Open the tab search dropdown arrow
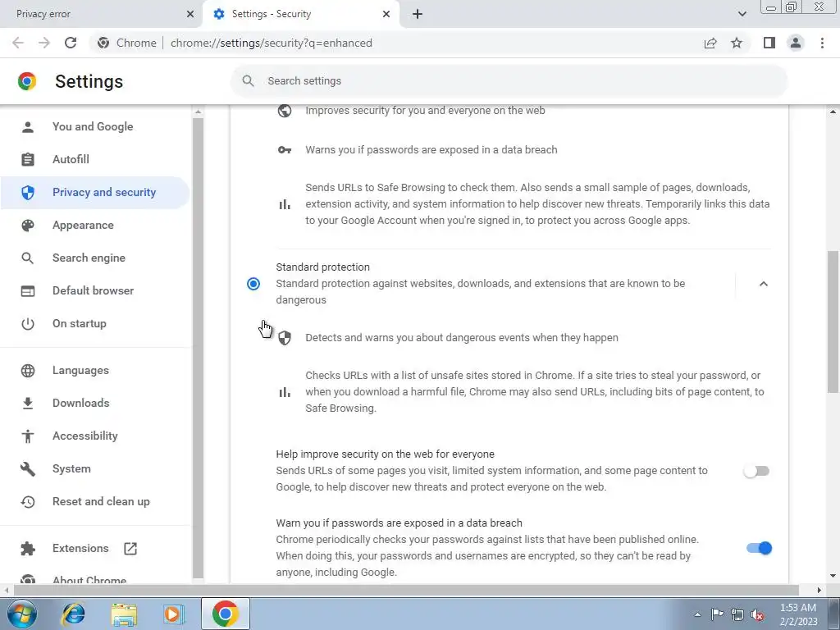The height and width of the screenshot is (630, 840). coord(742,14)
